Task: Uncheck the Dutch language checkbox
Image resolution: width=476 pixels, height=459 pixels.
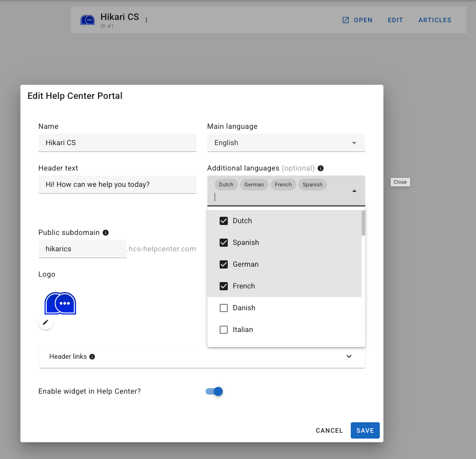Action: point(224,221)
